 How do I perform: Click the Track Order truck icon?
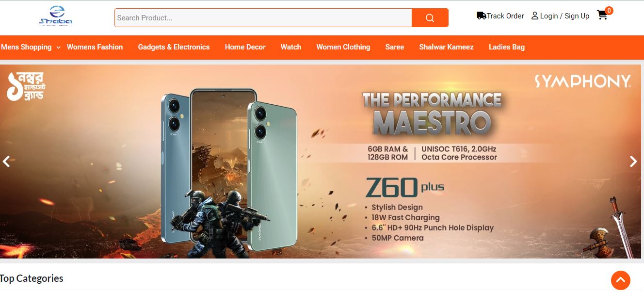pyautogui.click(x=482, y=16)
